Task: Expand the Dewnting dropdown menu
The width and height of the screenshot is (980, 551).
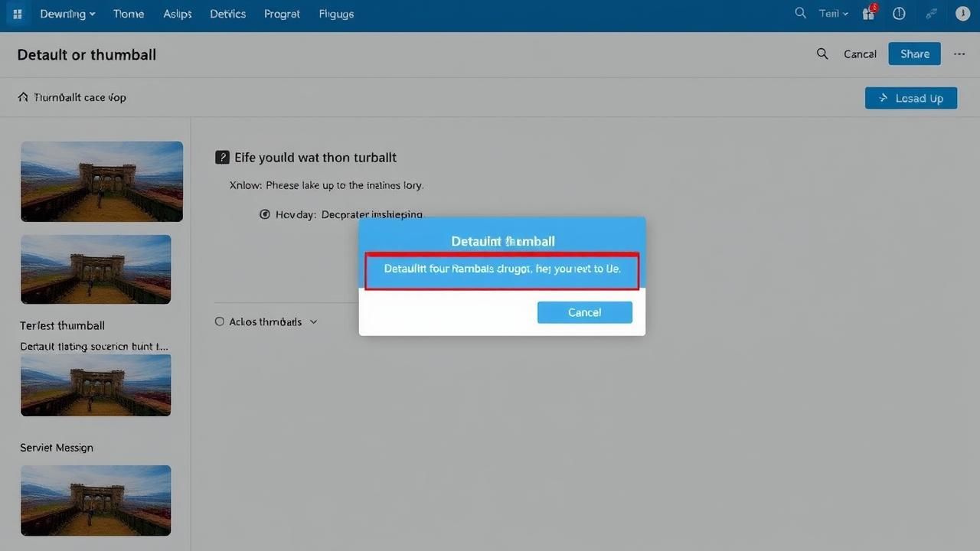Action: point(67,14)
